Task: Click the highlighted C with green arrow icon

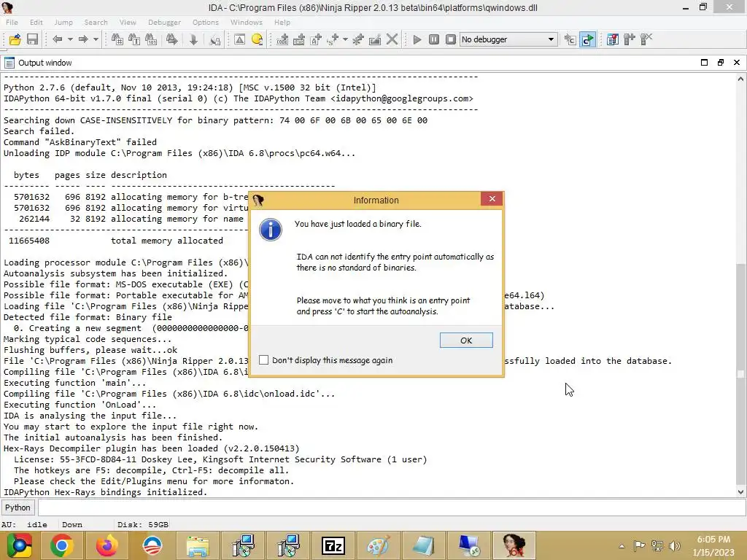Action: [588, 39]
